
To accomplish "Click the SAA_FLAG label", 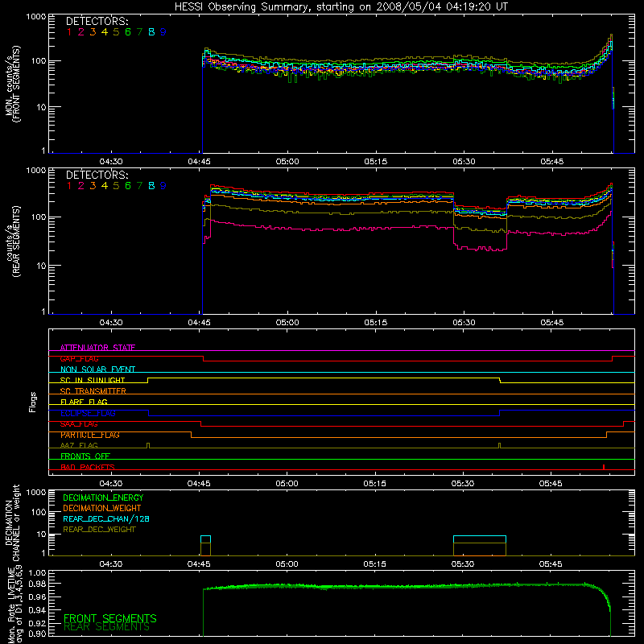I will click(79, 424).
